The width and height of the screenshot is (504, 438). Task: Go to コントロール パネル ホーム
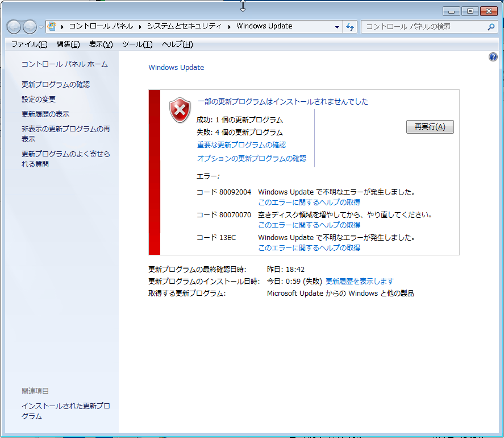65,64
